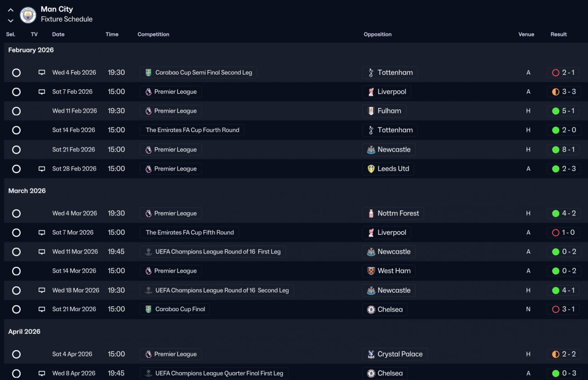
Task: Click the TV icon for Wed 8 Apr 2026
Action: (42, 374)
